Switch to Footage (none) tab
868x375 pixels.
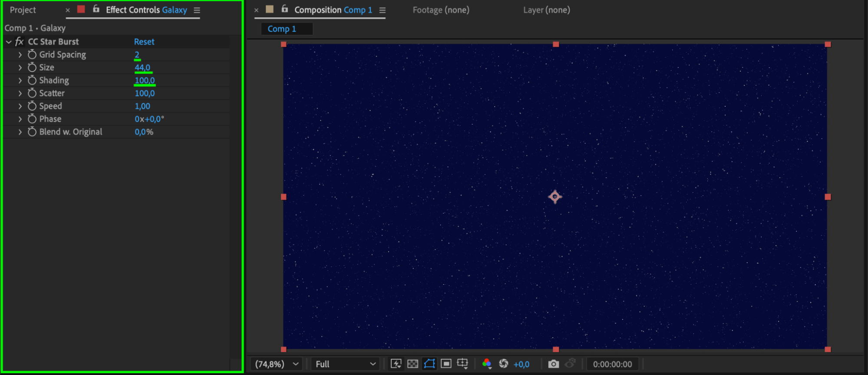(x=441, y=10)
